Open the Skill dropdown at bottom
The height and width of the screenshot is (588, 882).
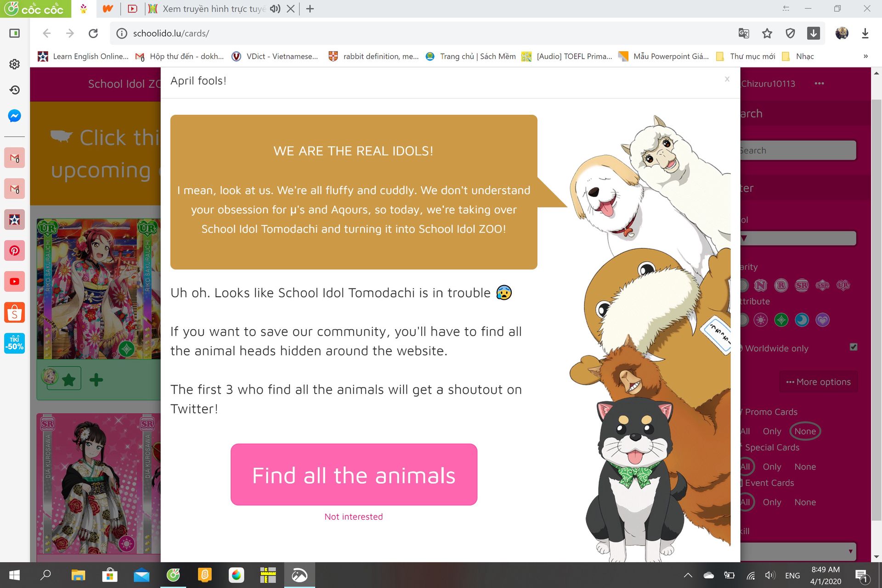(x=798, y=551)
